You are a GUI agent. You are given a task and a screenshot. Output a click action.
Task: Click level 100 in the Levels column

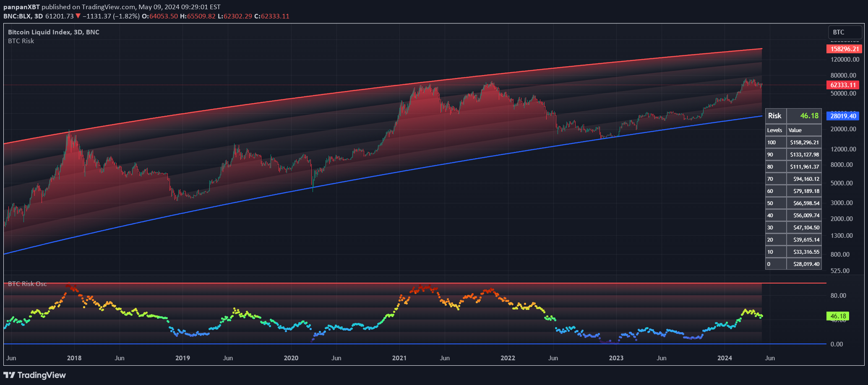click(x=776, y=142)
